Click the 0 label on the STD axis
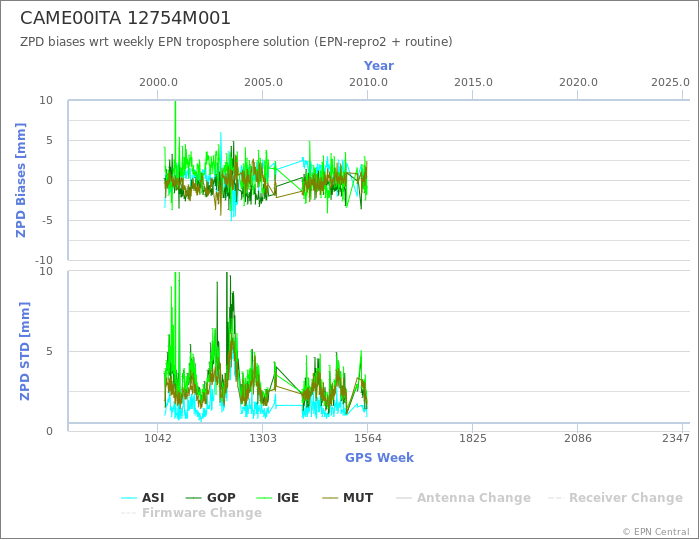Image resolution: width=700 pixels, height=540 pixels. pyautogui.click(x=50, y=431)
